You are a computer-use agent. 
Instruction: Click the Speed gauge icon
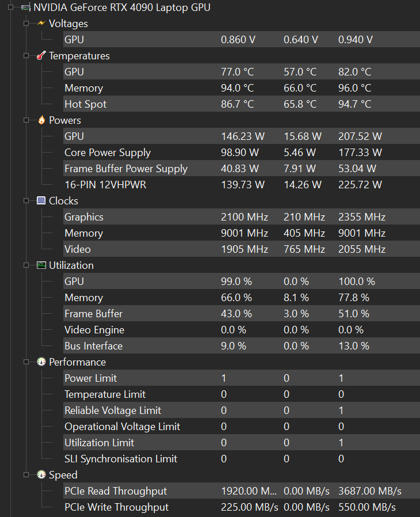click(41, 475)
